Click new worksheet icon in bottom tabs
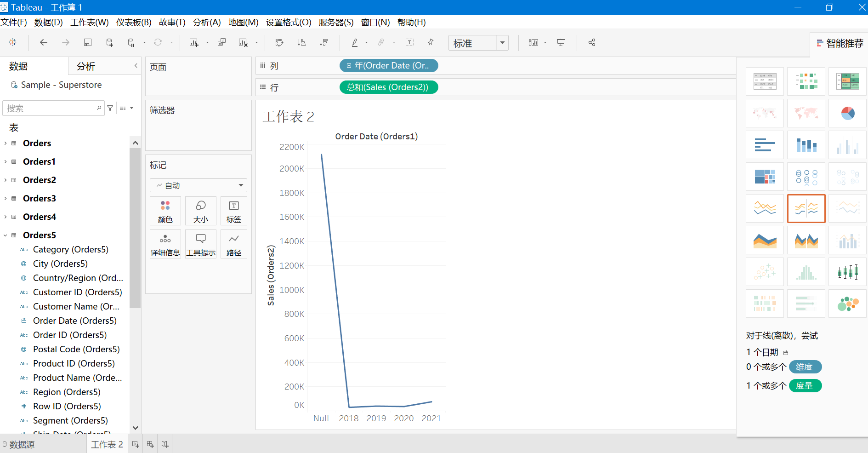Image resolution: width=868 pixels, height=453 pixels. (136, 444)
